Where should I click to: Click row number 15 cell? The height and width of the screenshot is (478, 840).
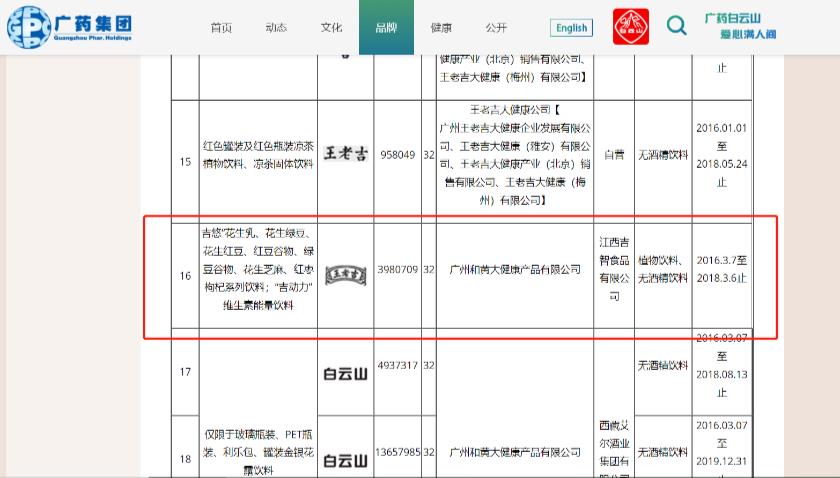185,161
